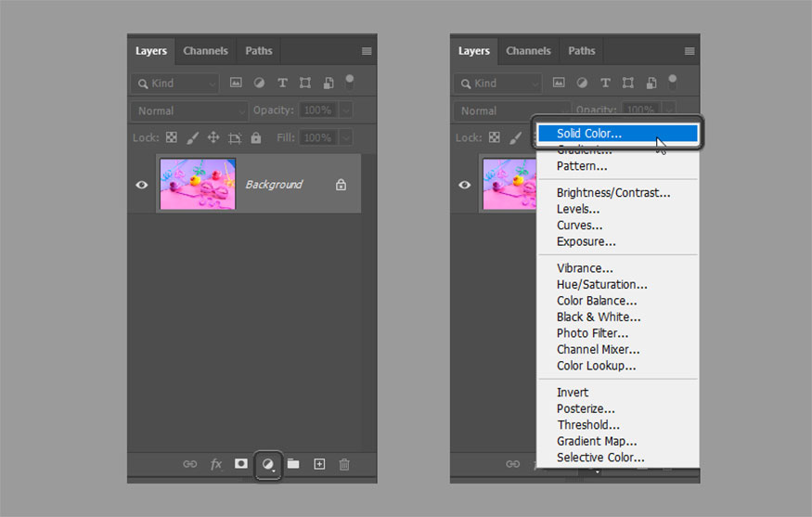Expand Opacity slider arrow in left panel
Image resolution: width=812 pixels, height=517 pixels.
pos(346,110)
